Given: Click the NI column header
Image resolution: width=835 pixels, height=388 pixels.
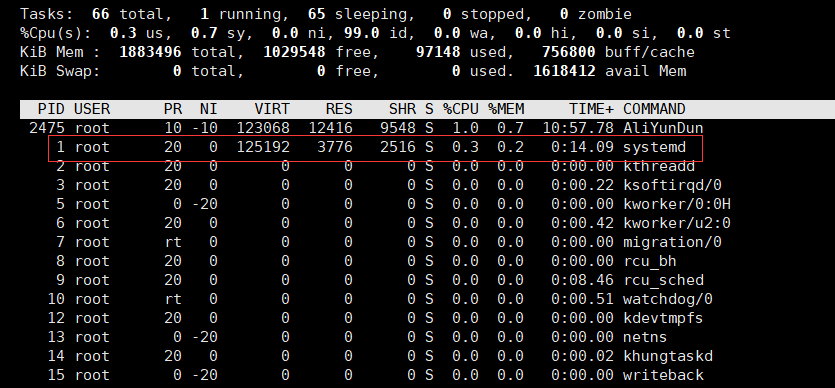Looking at the screenshot, I should point(209,109).
